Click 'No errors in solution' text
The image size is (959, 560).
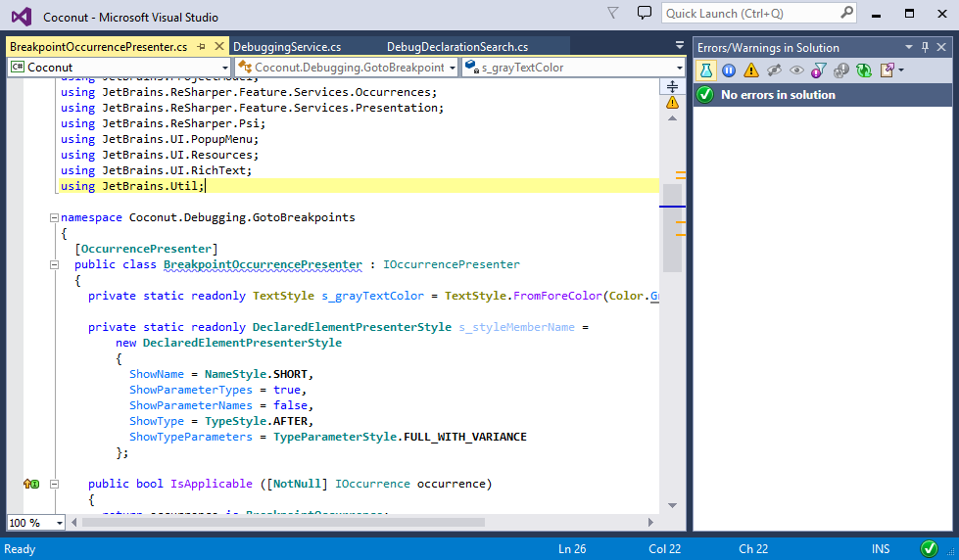coord(778,95)
